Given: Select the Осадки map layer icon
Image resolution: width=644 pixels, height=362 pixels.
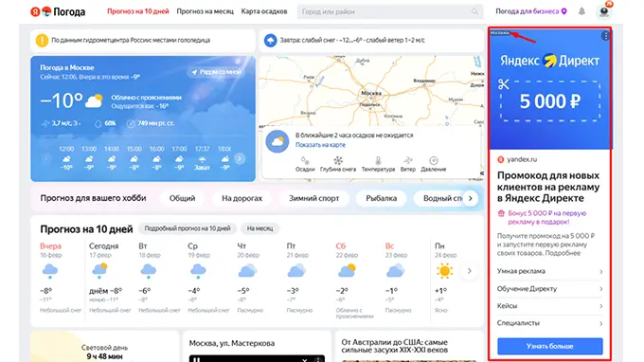Looking at the screenshot, I should point(305,160).
